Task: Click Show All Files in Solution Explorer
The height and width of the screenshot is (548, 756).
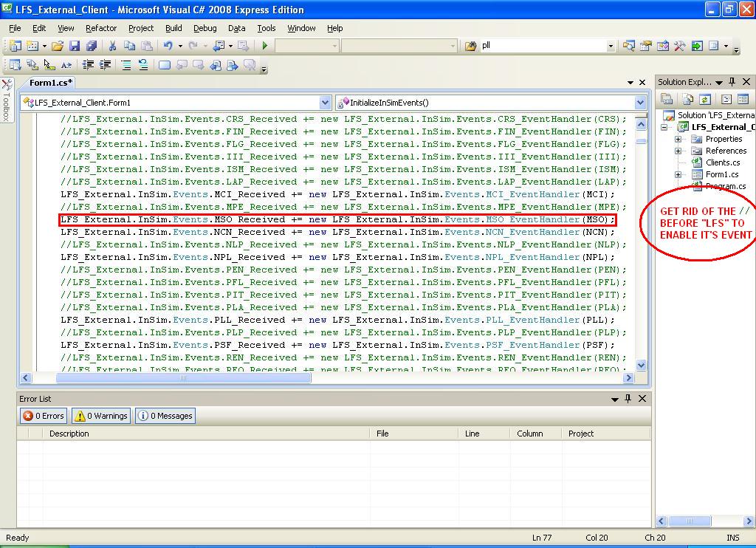Action: tap(688, 100)
